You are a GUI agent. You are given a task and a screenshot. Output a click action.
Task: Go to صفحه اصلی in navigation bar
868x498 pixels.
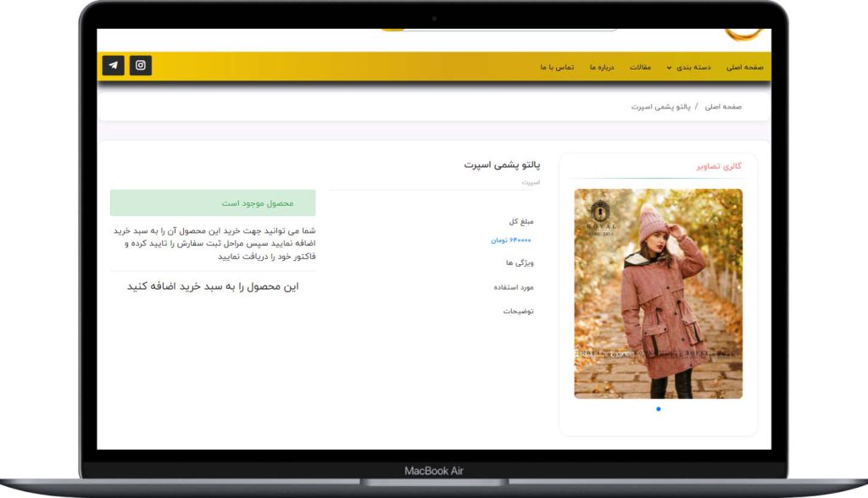pyautogui.click(x=744, y=67)
